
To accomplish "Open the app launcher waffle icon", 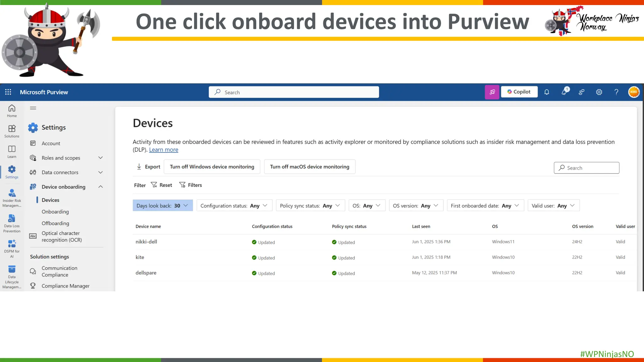I will (8, 92).
